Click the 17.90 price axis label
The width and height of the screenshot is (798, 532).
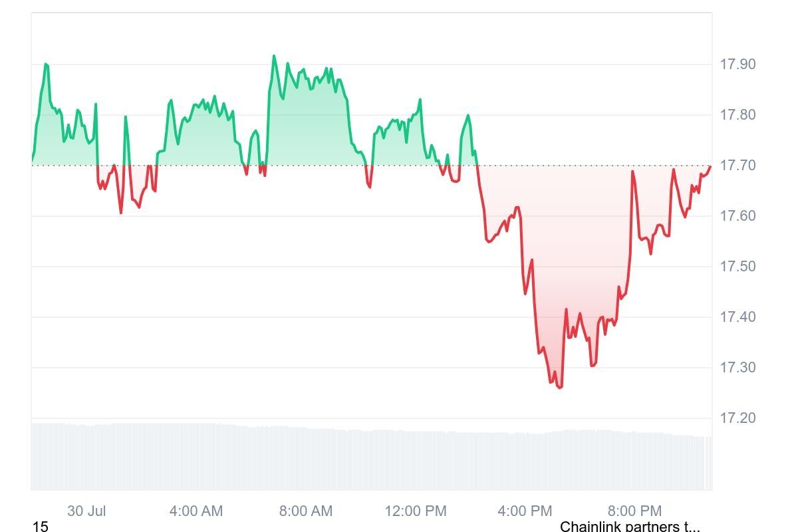click(737, 65)
